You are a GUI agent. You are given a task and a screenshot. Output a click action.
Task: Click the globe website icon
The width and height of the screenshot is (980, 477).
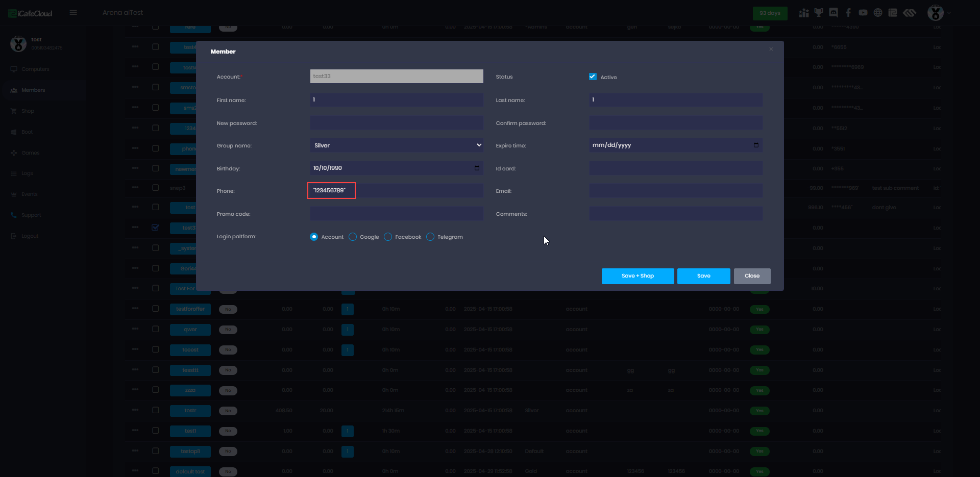(x=878, y=13)
